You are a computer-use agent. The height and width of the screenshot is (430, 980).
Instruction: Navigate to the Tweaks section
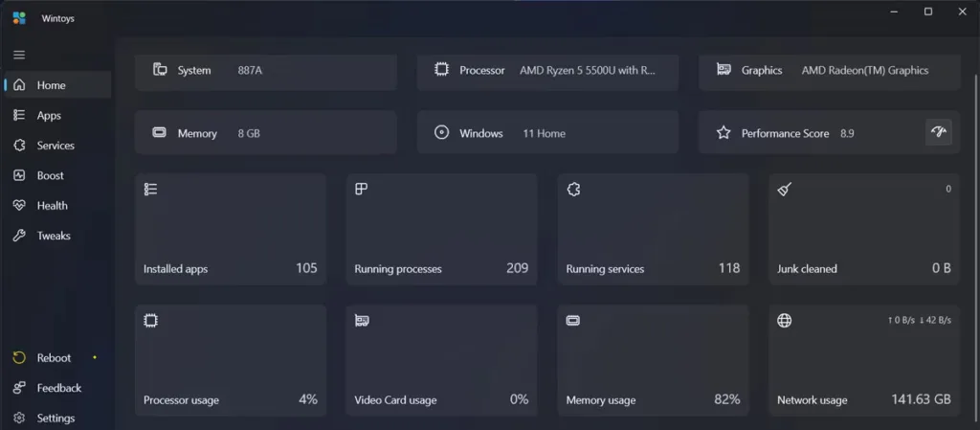point(57,236)
